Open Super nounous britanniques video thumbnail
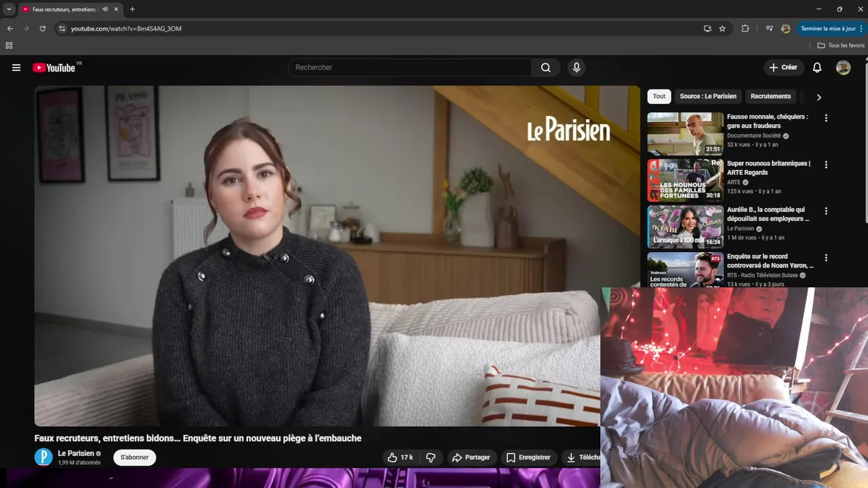Screen dimensions: 868x488 point(685,181)
